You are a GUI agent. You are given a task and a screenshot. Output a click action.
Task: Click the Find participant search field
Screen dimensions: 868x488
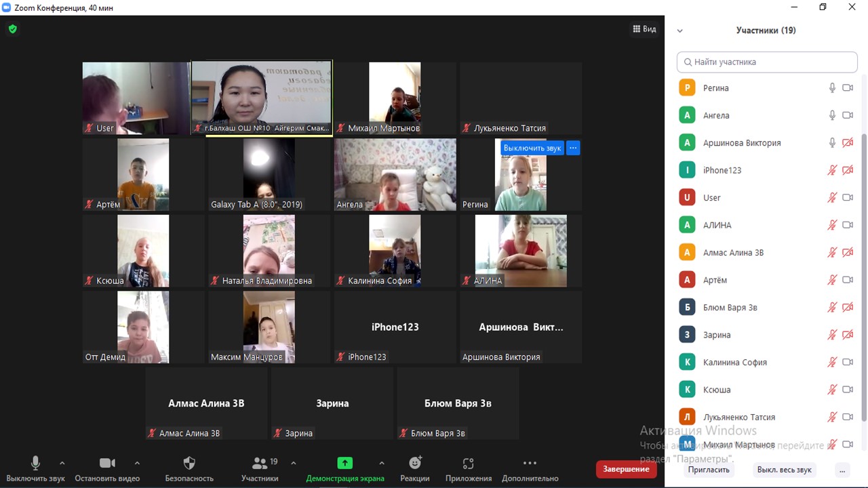767,62
